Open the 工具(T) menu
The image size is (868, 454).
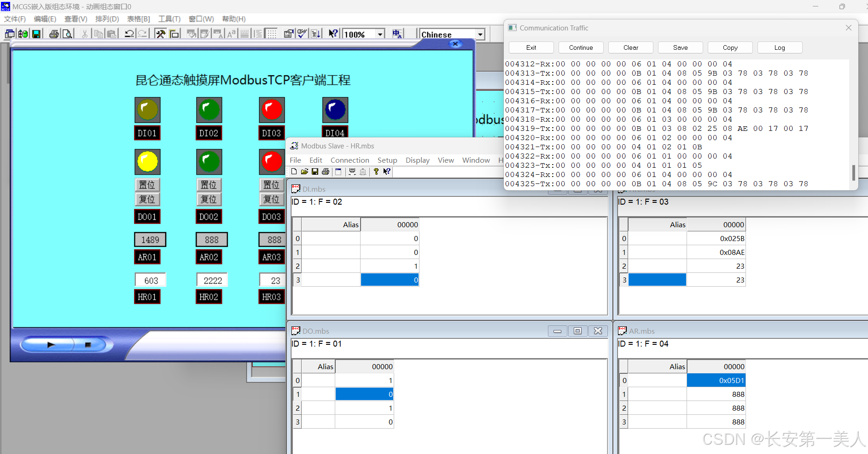pyautogui.click(x=169, y=19)
